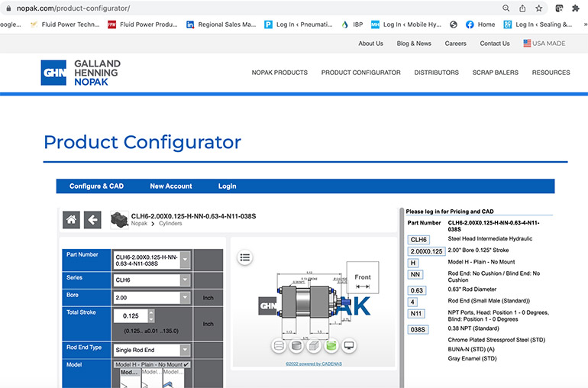The height and width of the screenshot is (388, 588).
Task: Click the Front view orientation cube
Action: point(363,278)
